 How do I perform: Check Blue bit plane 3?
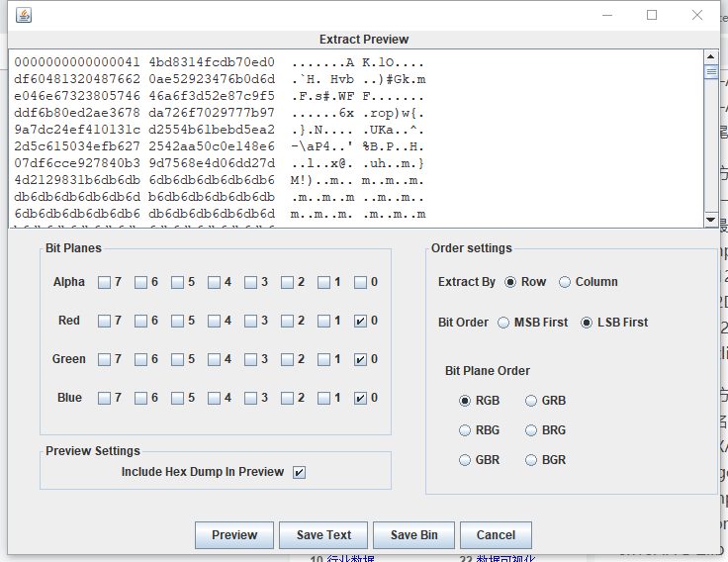click(x=250, y=398)
